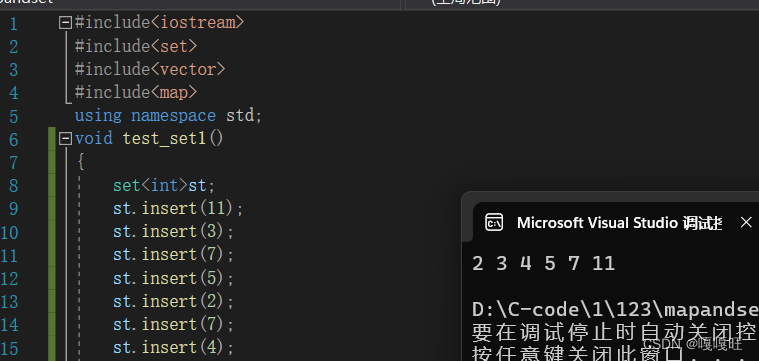Screen dimensions: 759x361
Task: Click line number 12 in the gutter
Action: click(9, 279)
